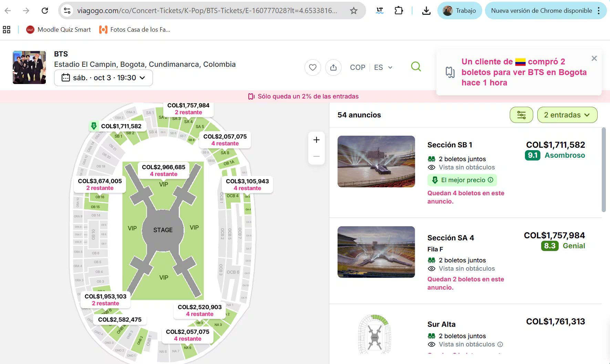The width and height of the screenshot is (610, 364).
Task: Open the 'Moodle Quiz Smart' bookmark
Action: [x=58, y=30]
